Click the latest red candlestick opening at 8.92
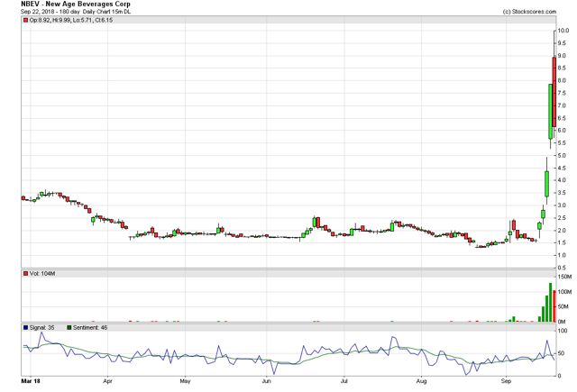The width and height of the screenshot is (577, 392). (554, 92)
